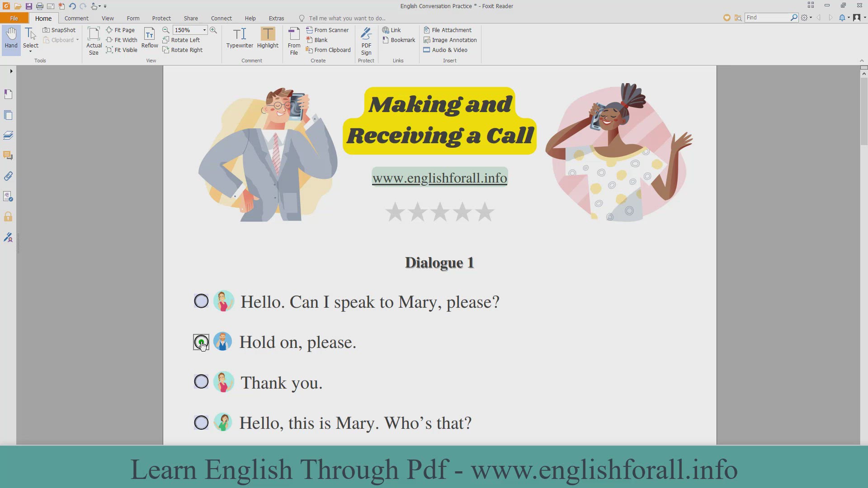Image resolution: width=868 pixels, height=488 pixels.
Task: Open the File menu
Action: coord(14,18)
